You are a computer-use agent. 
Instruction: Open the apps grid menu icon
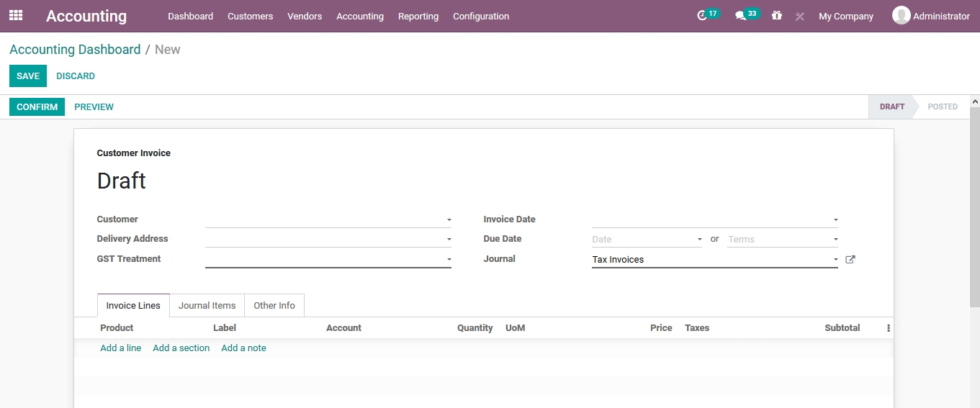coord(16,15)
